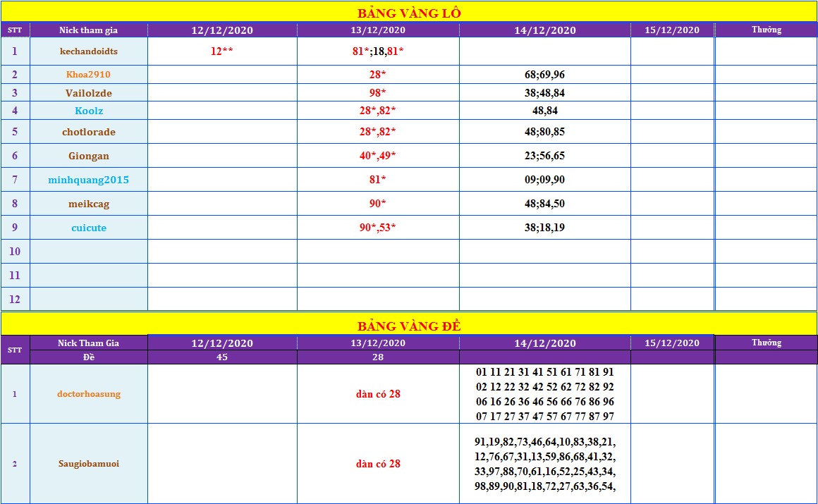Viewport: 818px width, 504px height.
Task: Select the 38;48,84 cell
Action: tap(545, 93)
